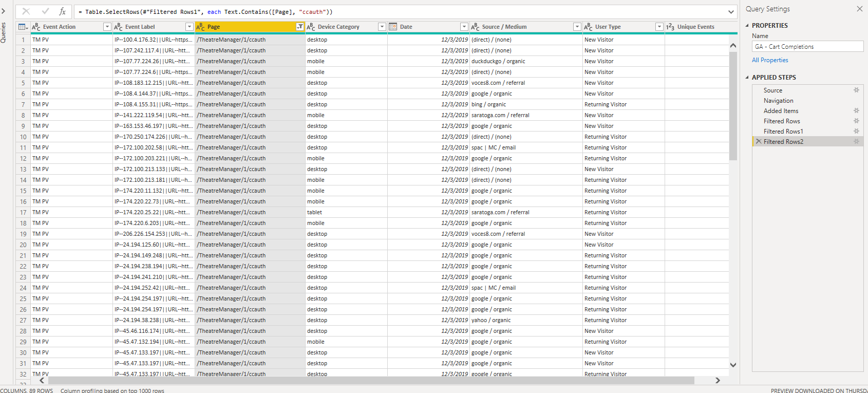This screenshot has width=868, height=393.
Task: Open User Type column filter dropdown
Action: tap(659, 27)
